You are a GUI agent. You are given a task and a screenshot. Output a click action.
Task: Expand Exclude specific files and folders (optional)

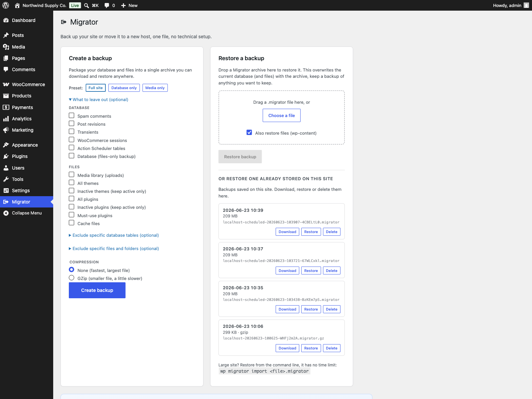(x=114, y=248)
